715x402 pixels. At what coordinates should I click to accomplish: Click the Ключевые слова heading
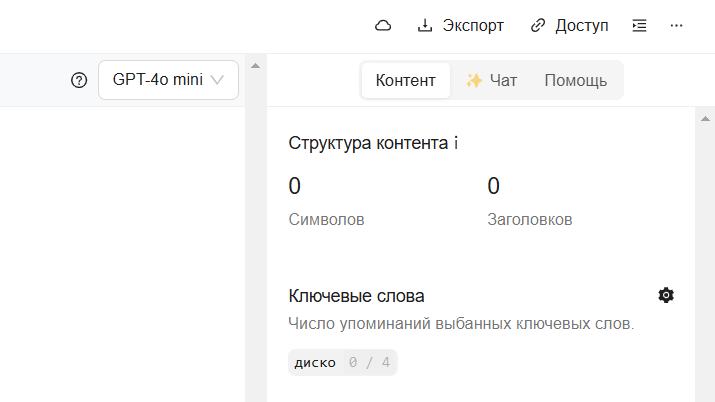coord(356,296)
